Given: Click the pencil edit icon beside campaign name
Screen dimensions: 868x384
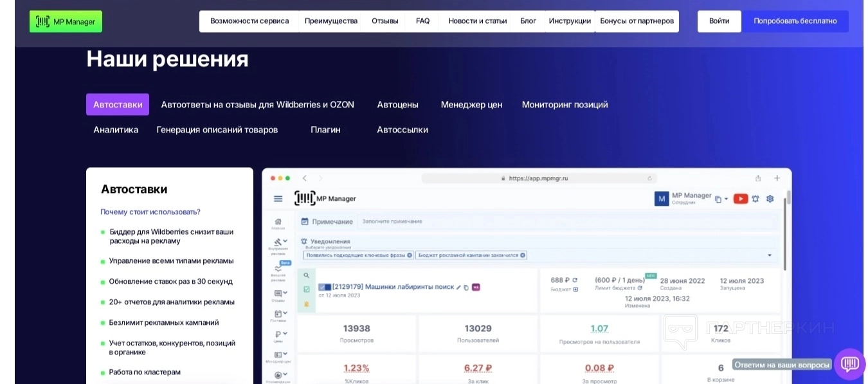Looking at the screenshot, I should pos(458,288).
